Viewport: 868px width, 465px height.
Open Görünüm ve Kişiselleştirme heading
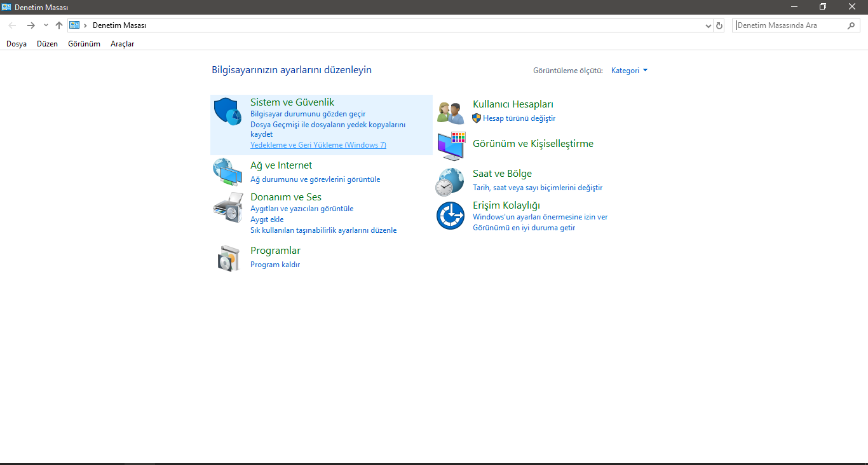tap(533, 144)
